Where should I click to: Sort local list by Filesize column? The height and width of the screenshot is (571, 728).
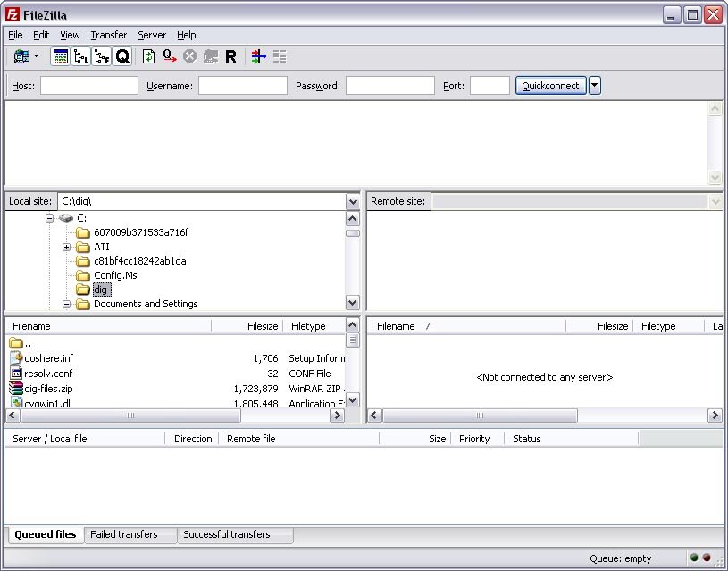click(247, 326)
